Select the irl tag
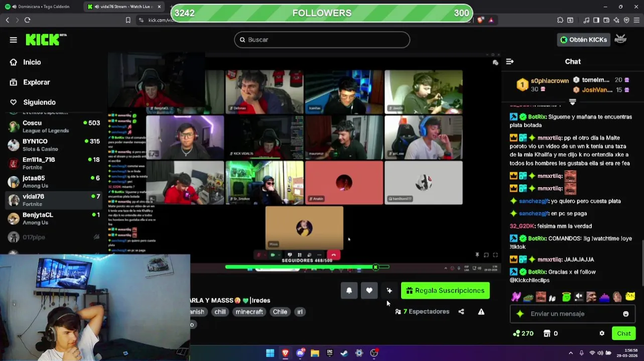 pos(300,311)
